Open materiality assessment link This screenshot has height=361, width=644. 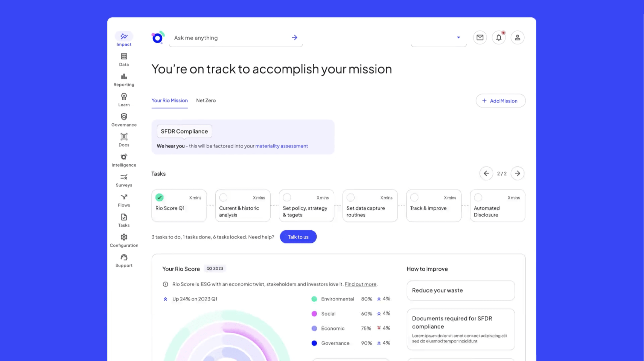pyautogui.click(x=282, y=146)
